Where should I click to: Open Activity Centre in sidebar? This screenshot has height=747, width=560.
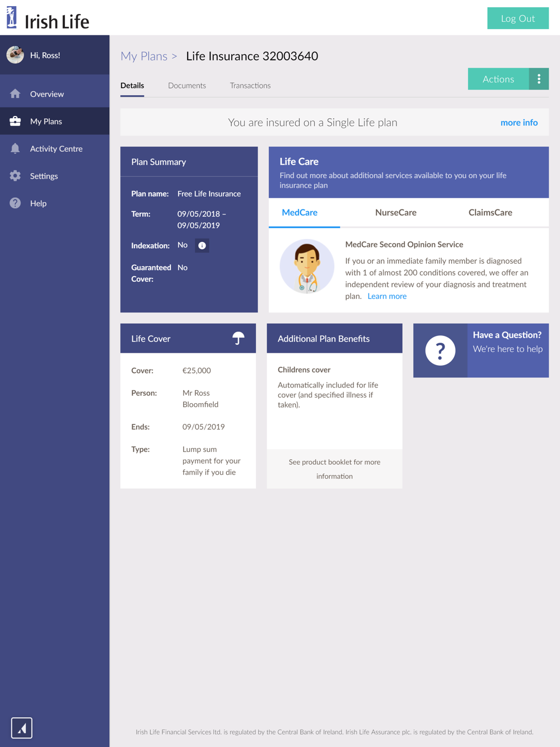coord(54,148)
